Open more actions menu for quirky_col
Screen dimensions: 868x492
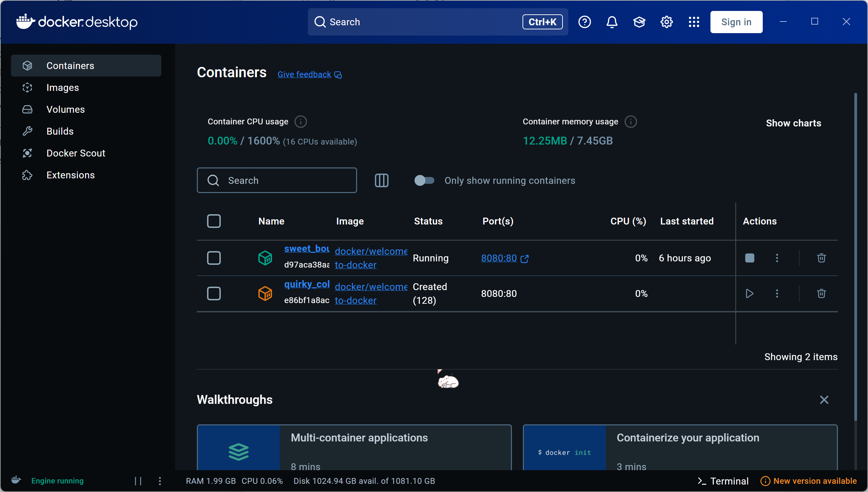(777, 293)
